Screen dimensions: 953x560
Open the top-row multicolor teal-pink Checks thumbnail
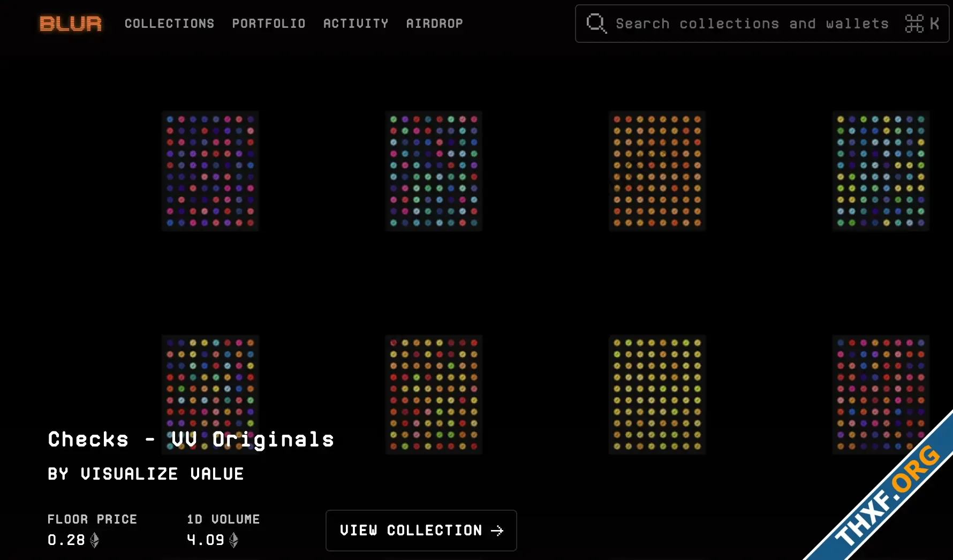(x=434, y=171)
